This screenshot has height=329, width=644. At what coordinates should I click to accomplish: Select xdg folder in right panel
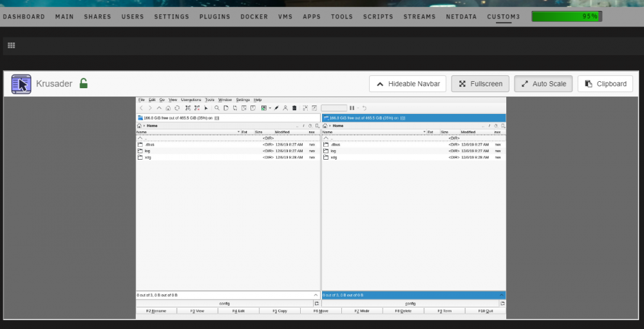coord(414,157)
